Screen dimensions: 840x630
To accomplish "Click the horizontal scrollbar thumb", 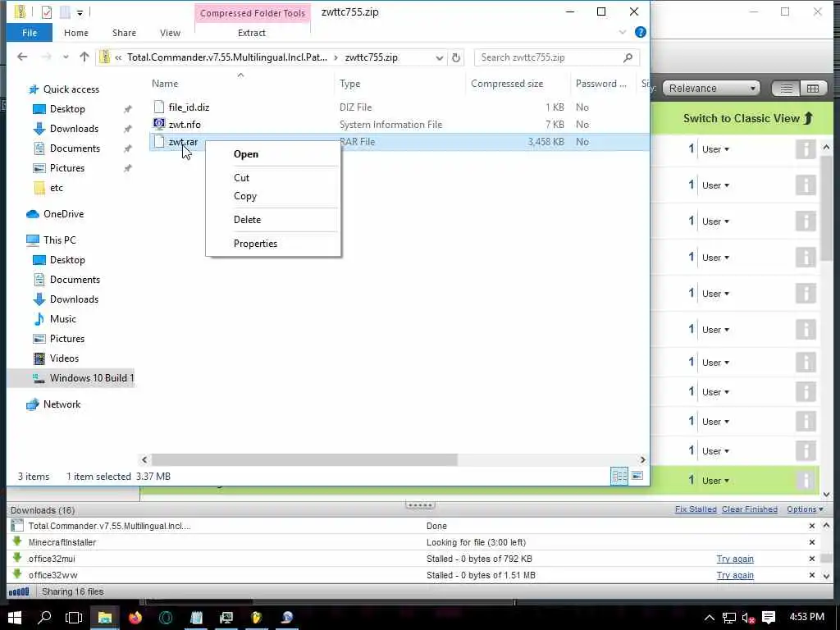I will click(x=304, y=459).
